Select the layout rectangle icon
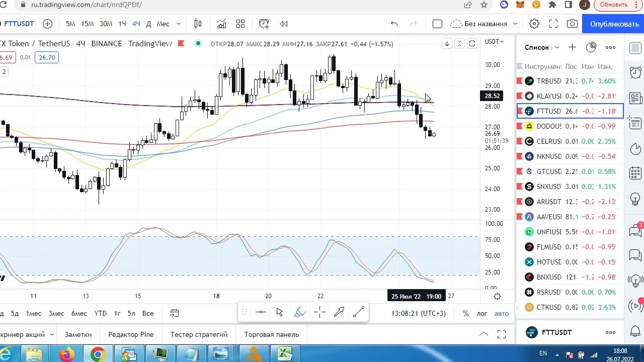644x362 pixels. 437,24
